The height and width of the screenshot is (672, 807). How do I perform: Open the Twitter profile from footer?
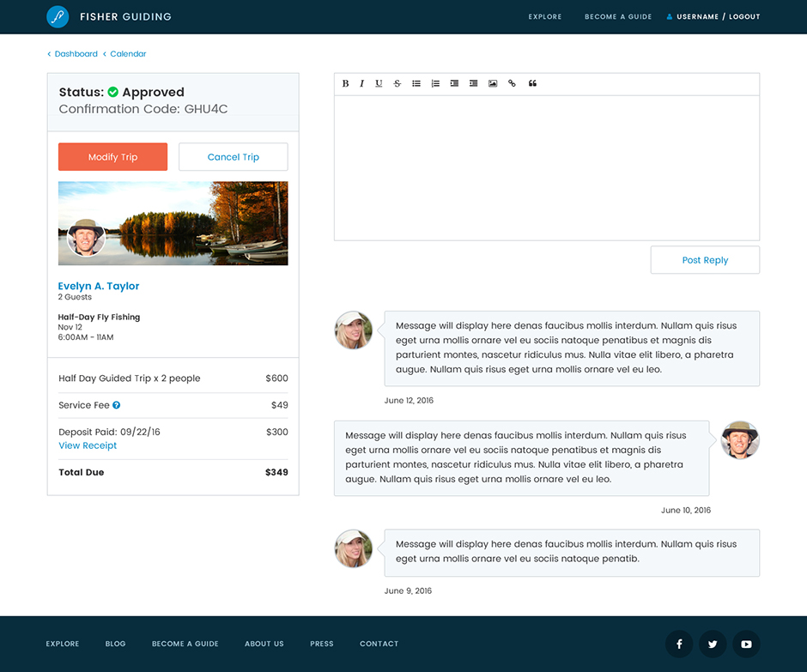point(713,644)
